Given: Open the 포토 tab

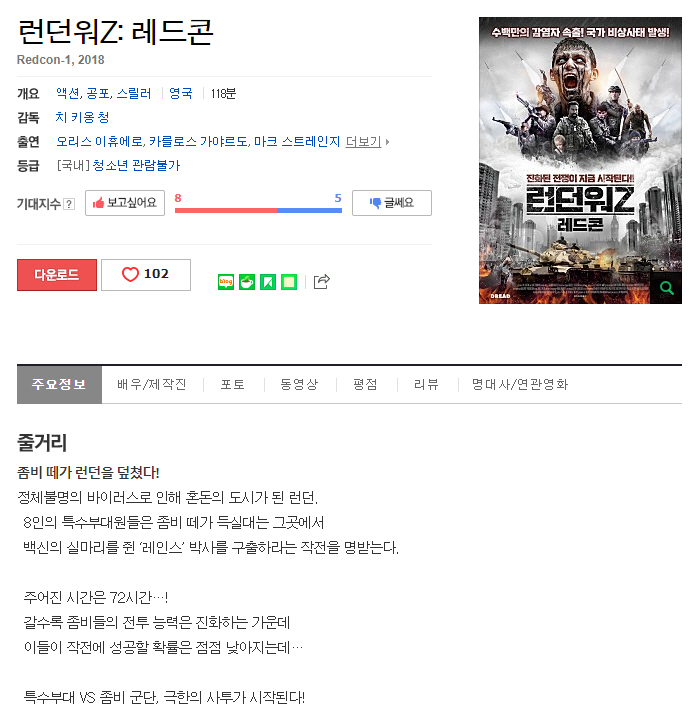Looking at the screenshot, I should click(233, 385).
